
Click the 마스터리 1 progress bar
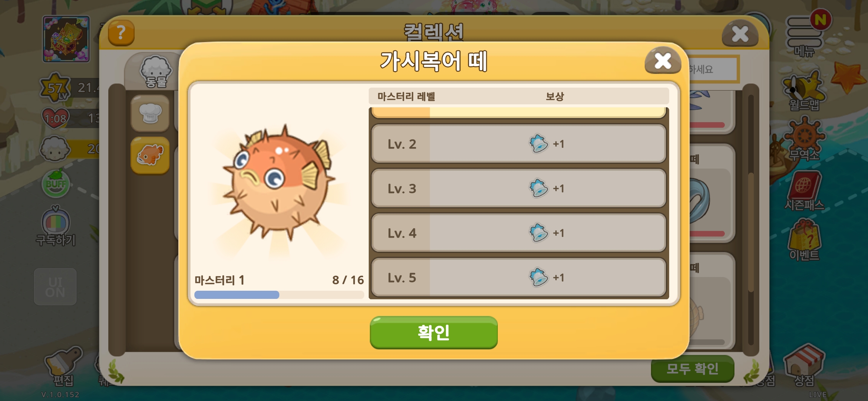(x=279, y=295)
